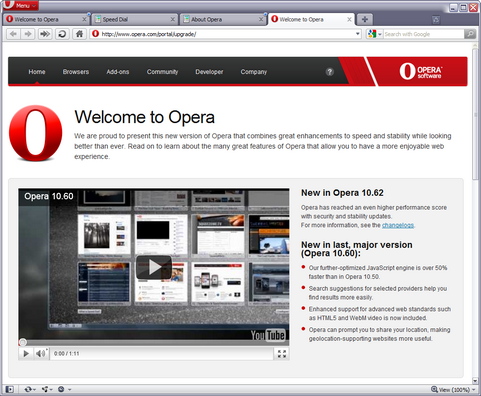The width and height of the screenshot is (481, 396).
Task: Open the Google search engine selector
Action: 374,34
